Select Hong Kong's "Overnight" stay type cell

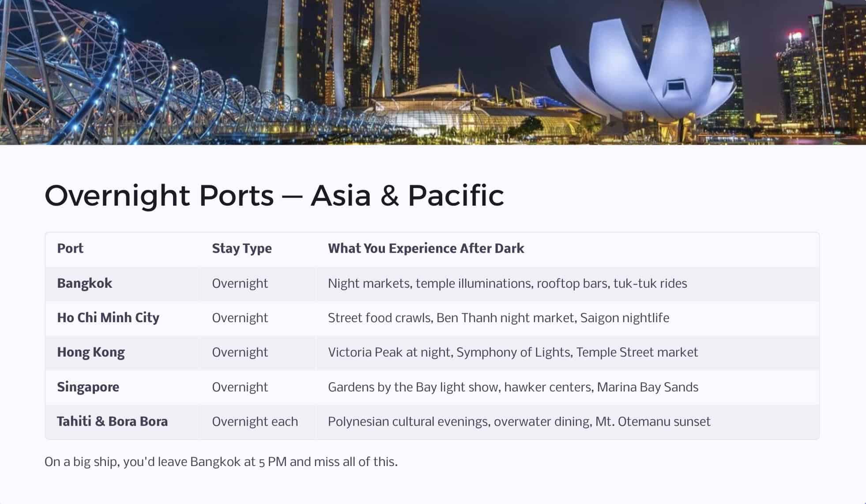pyautogui.click(x=240, y=352)
